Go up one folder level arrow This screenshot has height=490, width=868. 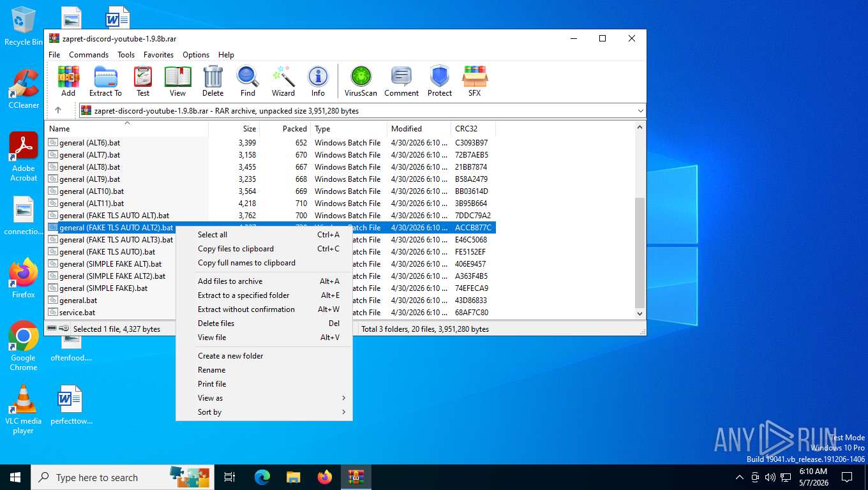coord(58,110)
